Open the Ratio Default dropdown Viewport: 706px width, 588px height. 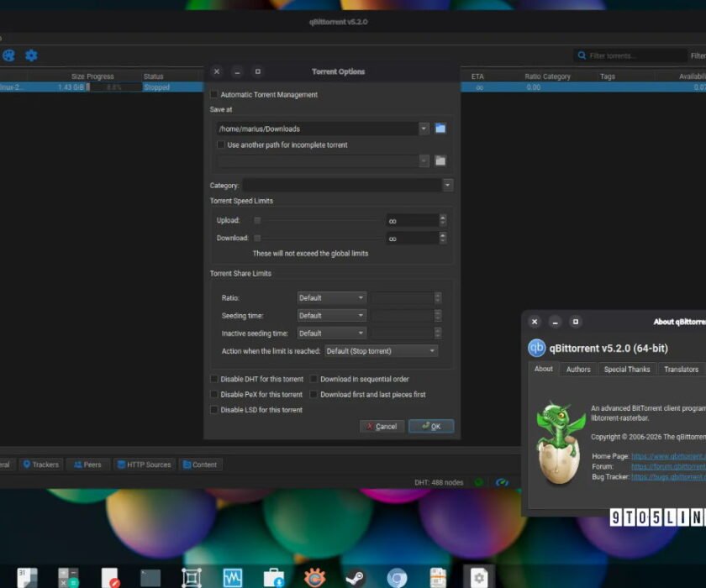click(x=331, y=298)
